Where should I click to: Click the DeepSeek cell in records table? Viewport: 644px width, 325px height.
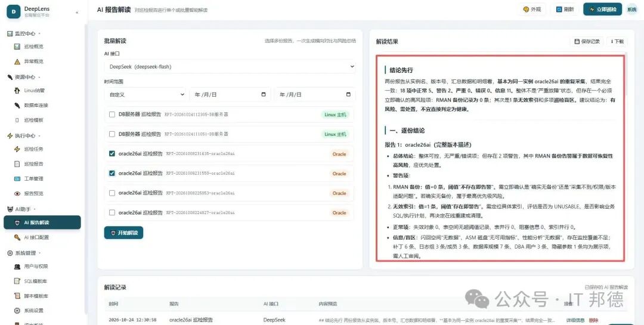point(274,320)
